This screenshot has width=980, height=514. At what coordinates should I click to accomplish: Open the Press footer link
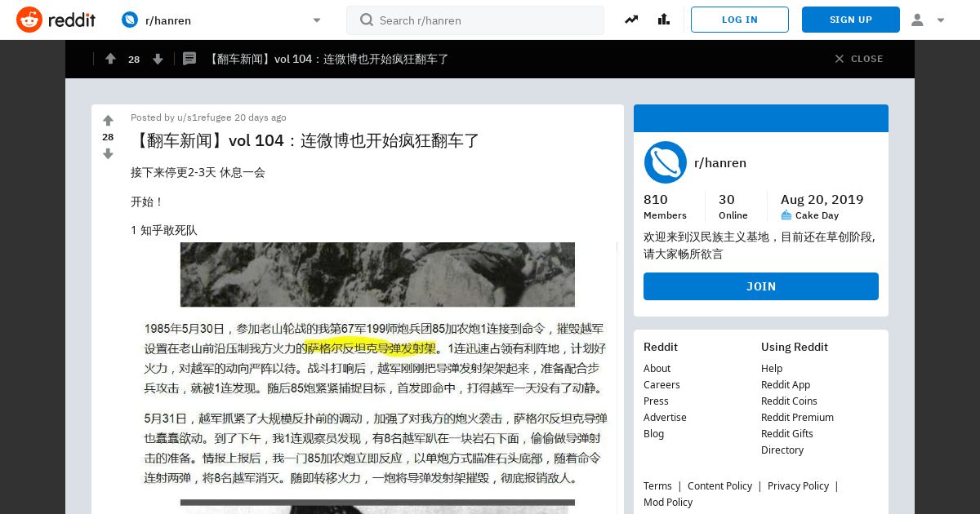pos(656,401)
